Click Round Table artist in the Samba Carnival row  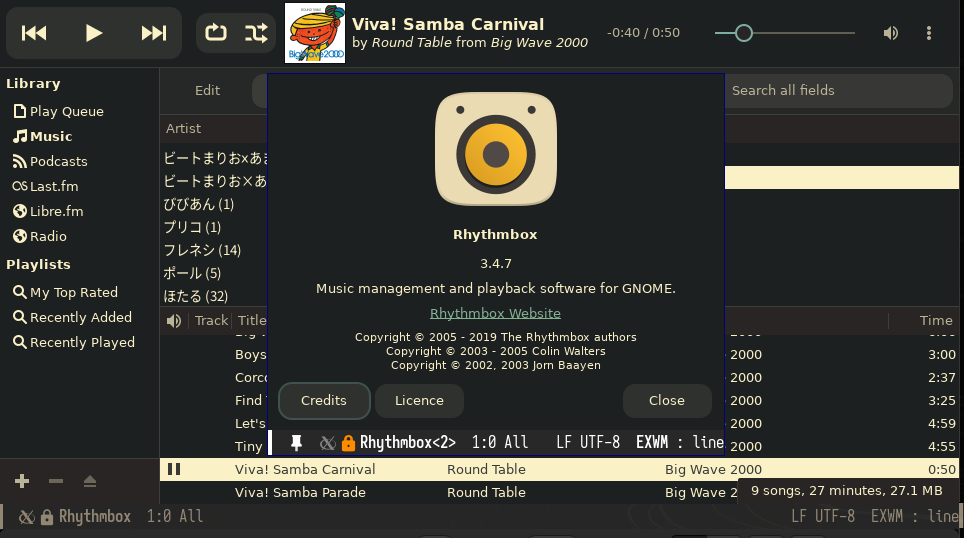pyautogui.click(x=486, y=470)
